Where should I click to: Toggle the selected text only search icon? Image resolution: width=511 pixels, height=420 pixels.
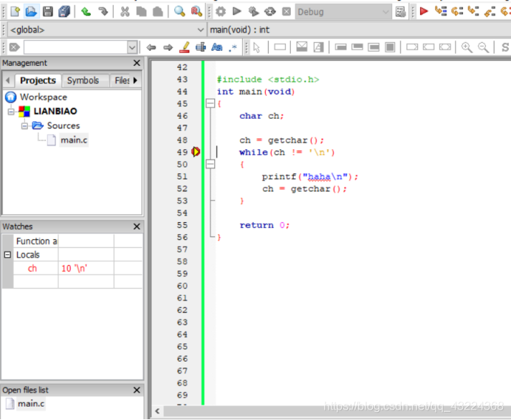(201, 47)
